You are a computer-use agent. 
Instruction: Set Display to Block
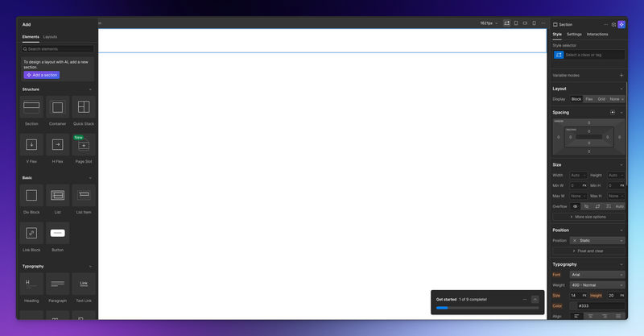click(576, 99)
